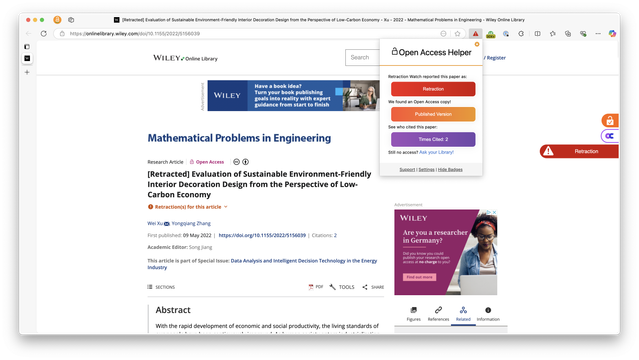Click the address bar URL
639x360 pixels.
(135, 34)
